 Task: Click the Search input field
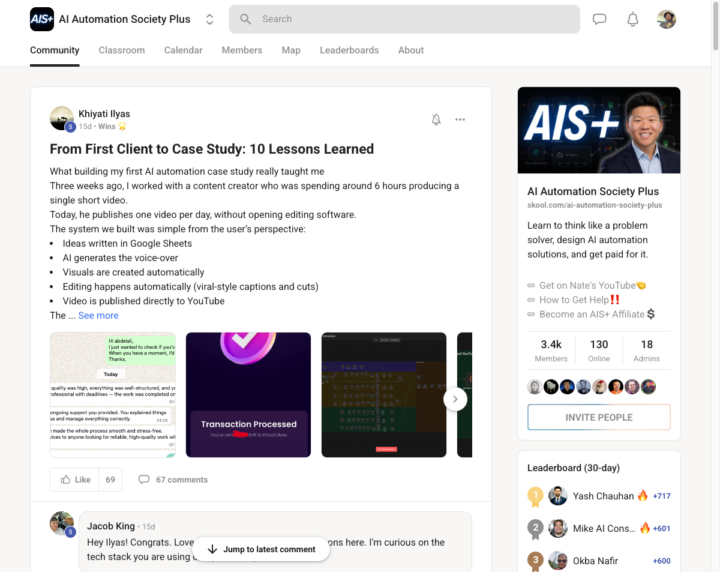coord(404,19)
